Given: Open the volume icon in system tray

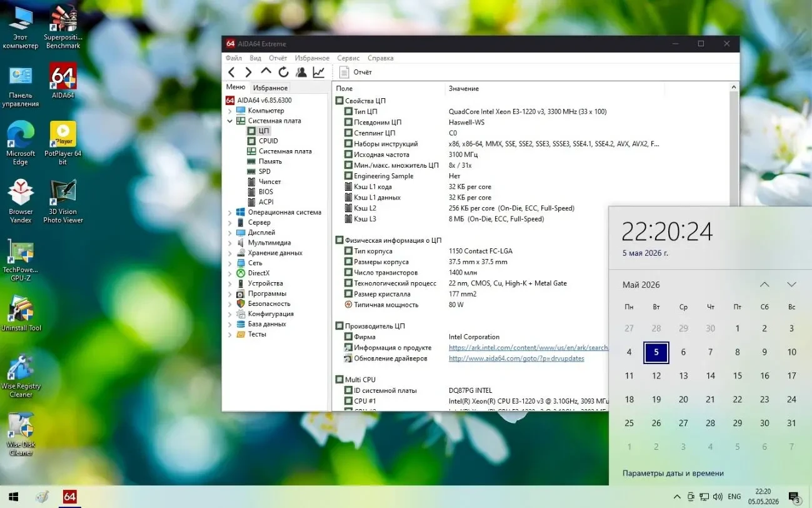Looking at the screenshot, I should coord(718,497).
